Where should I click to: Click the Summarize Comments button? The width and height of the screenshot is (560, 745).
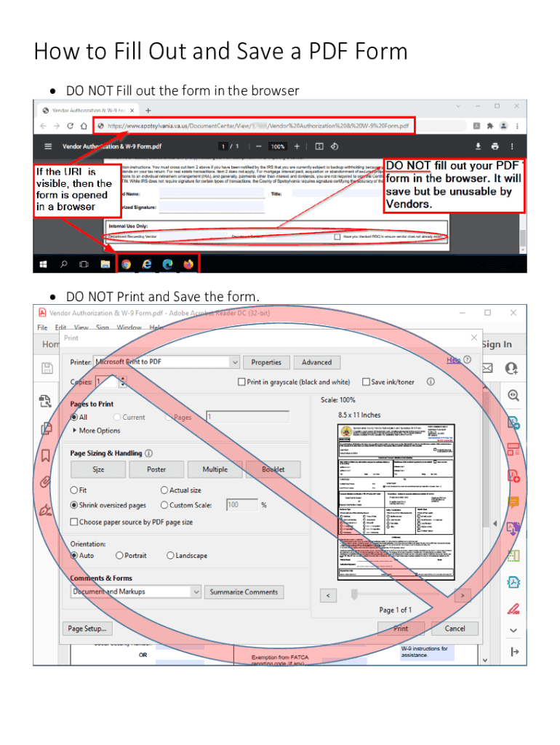coord(244,592)
